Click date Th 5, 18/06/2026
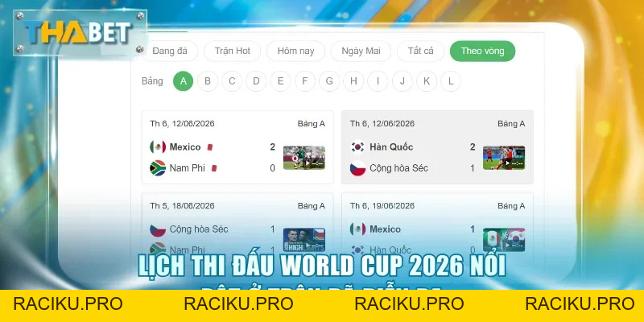Image resolution: width=644 pixels, height=322 pixels. 182,206
